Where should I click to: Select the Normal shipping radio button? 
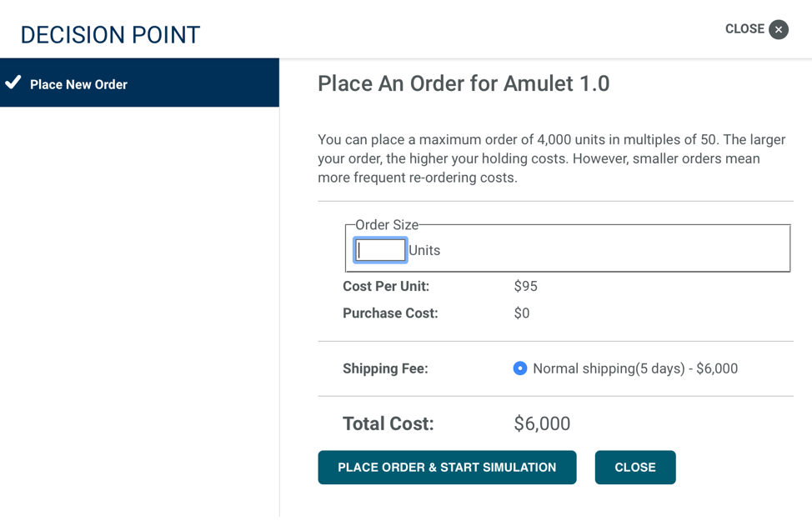tap(520, 368)
